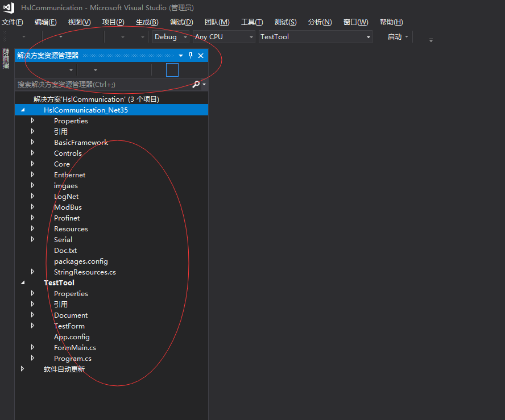Select the ModBus folder label
The height and width of the screenshot is (420, 505).
[x=68, y=207]
